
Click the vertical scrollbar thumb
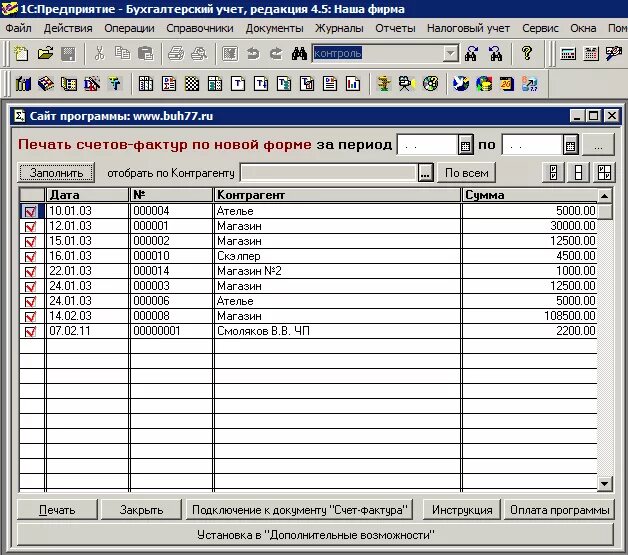(604, 211)
